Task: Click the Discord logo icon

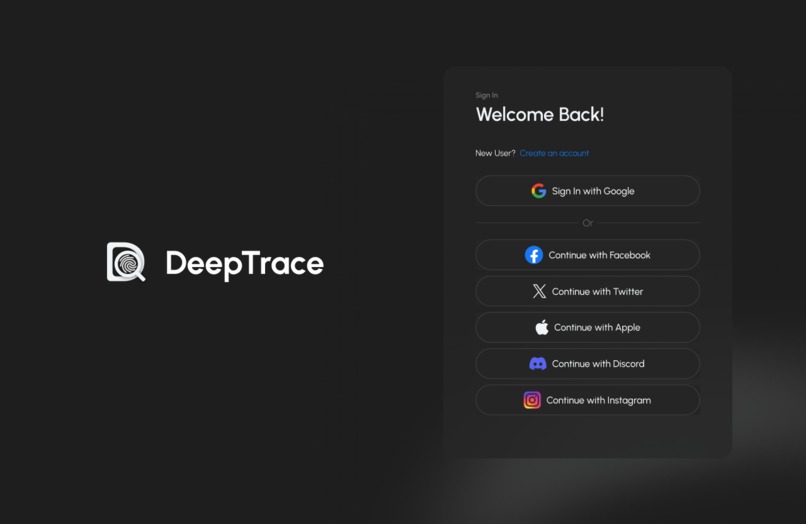Action: pyautogui.click(x=538, y=364)
